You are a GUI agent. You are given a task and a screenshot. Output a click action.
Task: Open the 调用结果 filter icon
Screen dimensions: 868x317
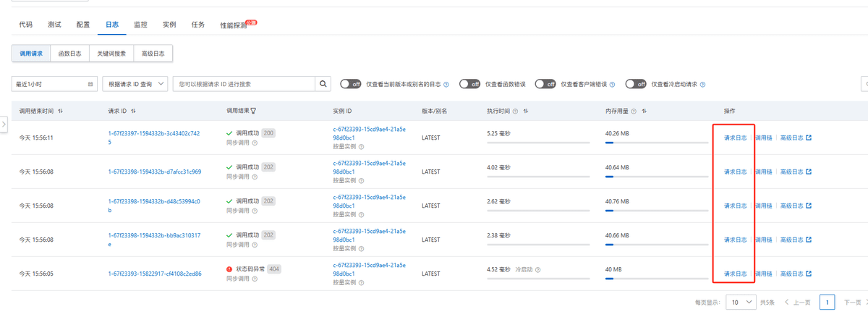tap(253, 111)
